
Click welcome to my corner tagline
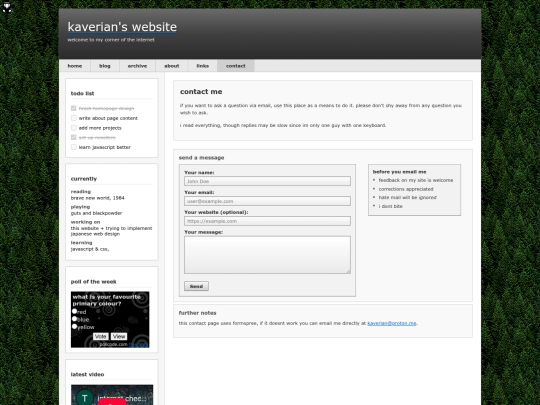coord(111,40)
